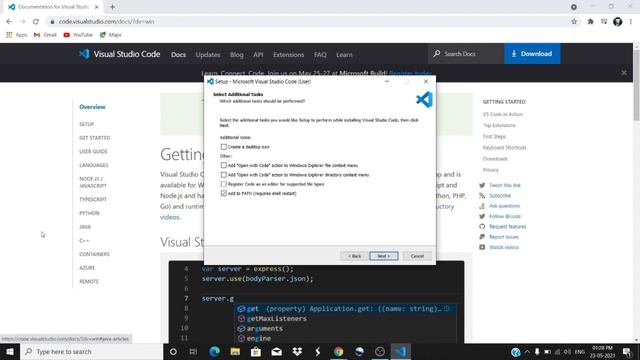The width and height of the screenshot is (640, 360).
Task: Reload the page in Chrome
Action: [x=36, y=22]
